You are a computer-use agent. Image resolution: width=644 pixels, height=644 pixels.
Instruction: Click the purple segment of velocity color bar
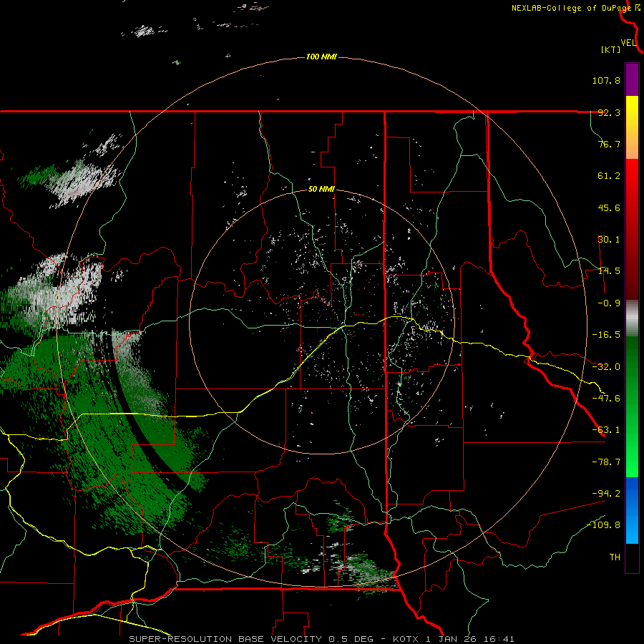click(632, 80)
